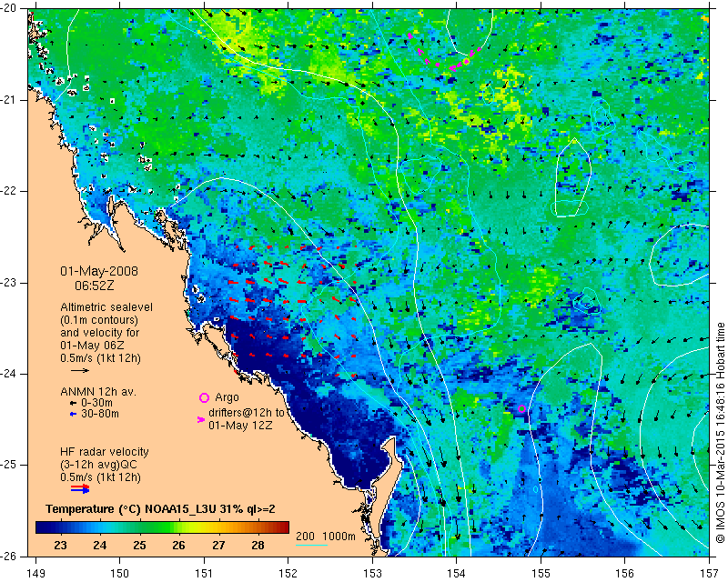Click the 27 tick label under color bar
This screenshot has height=582, width=728.
pos(218,545)
